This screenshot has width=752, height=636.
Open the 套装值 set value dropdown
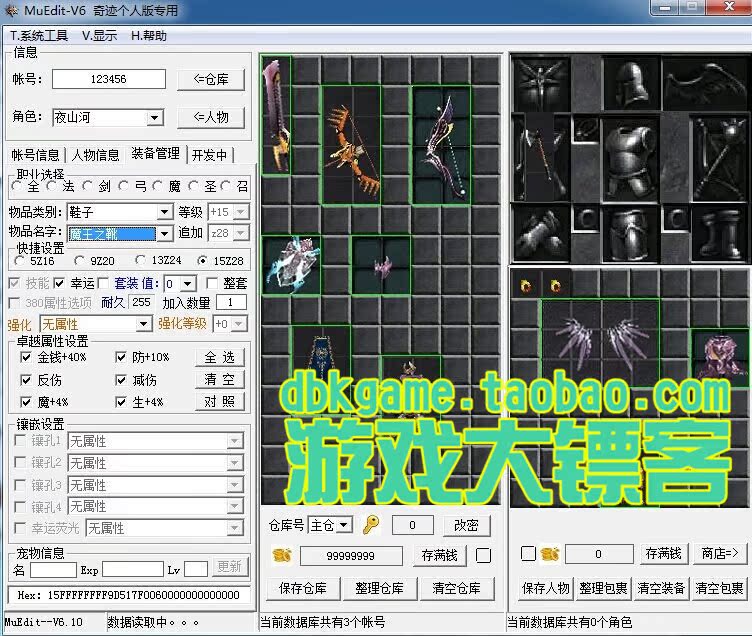188,283
